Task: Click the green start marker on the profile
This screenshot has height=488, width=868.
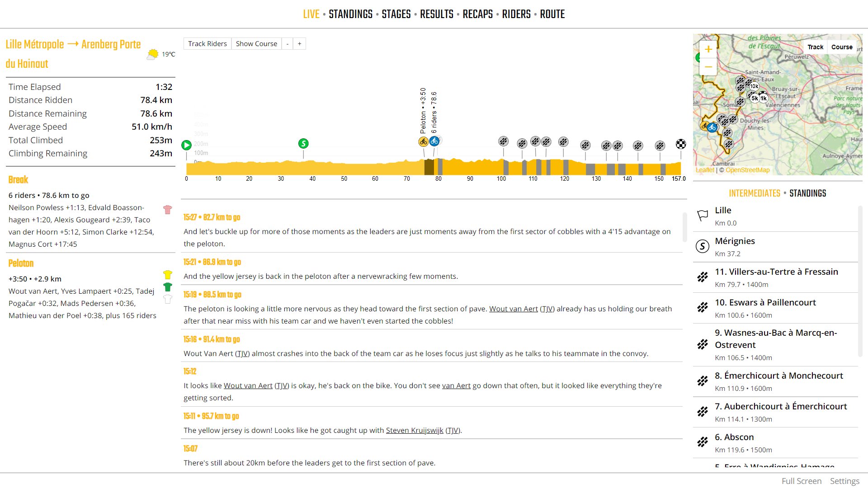Action: tap(186, 145)
